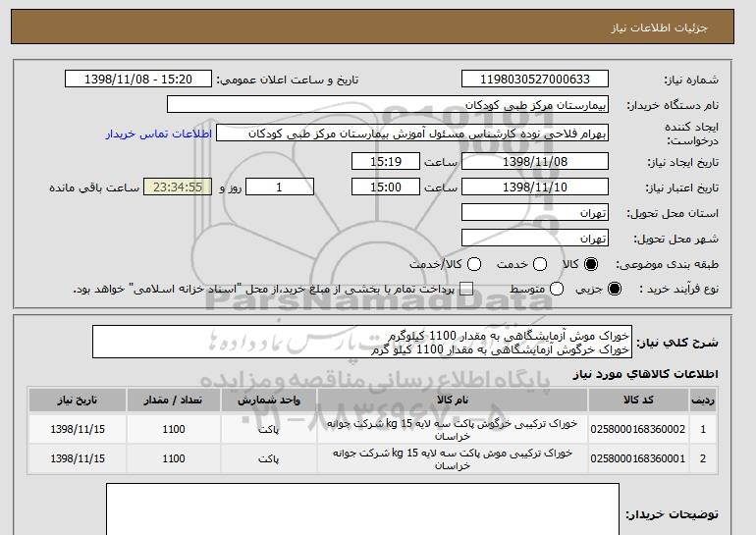This screenshot has width=756, height=535.
Task: Click the واحد شمارش column header
Action: 269,401
